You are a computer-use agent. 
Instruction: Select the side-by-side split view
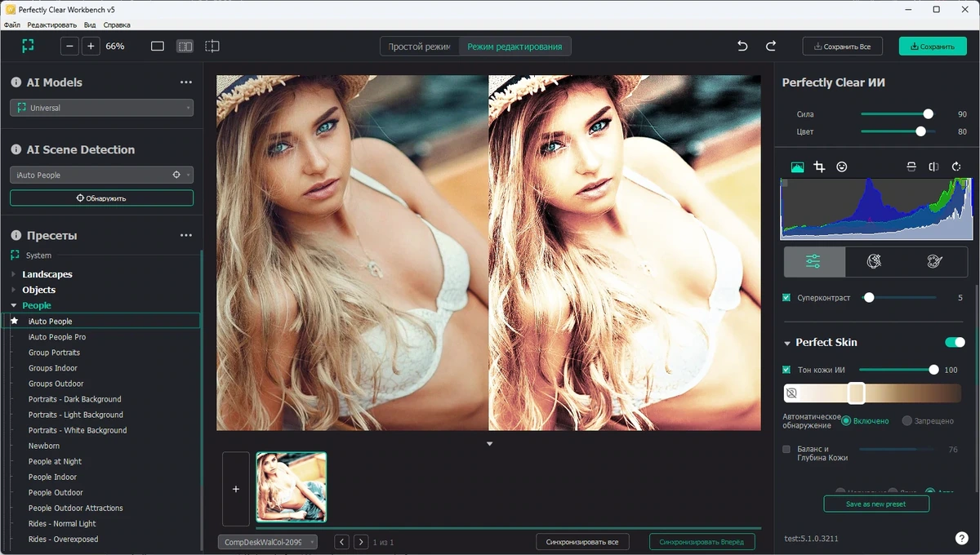pos(185,47)
